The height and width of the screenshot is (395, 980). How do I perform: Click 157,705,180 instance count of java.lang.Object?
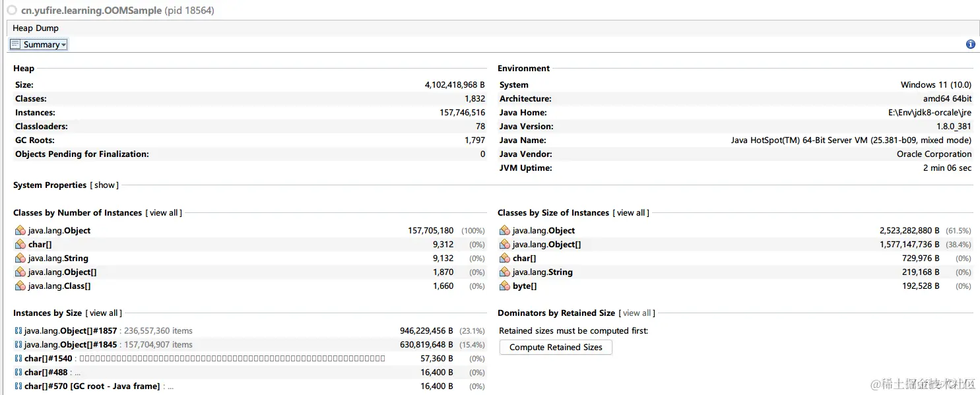click(x=431, y=231)
